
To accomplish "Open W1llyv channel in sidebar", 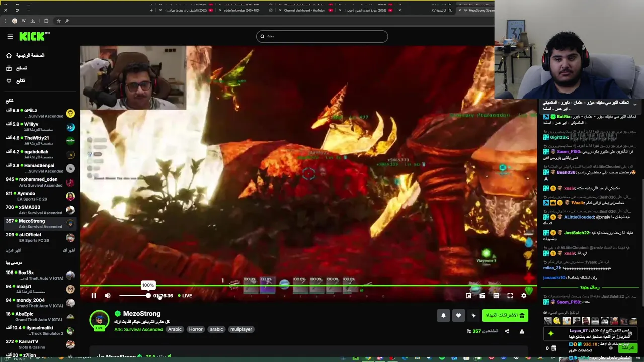I will click(x=40, y=127).
